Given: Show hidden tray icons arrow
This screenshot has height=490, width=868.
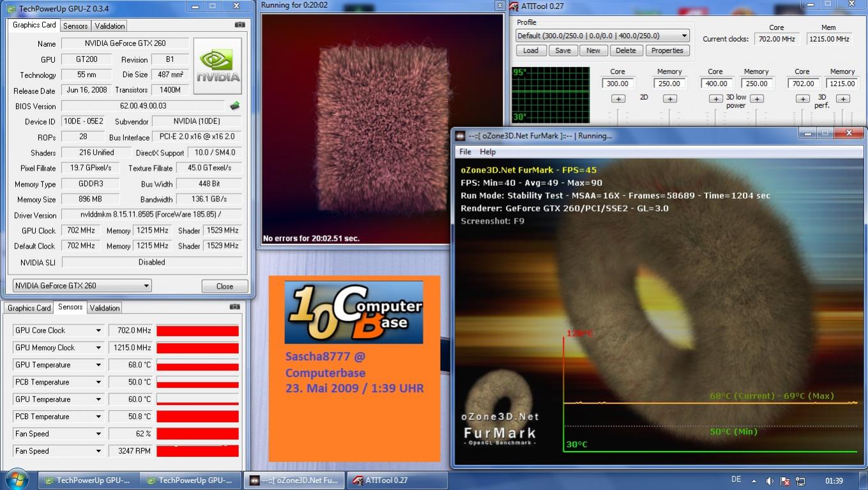Looking at the screenshot, I should (754, 480).
